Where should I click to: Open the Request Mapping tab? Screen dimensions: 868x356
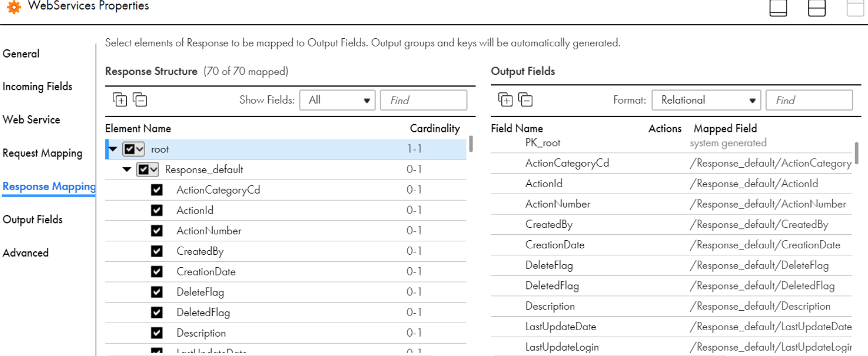42,153
